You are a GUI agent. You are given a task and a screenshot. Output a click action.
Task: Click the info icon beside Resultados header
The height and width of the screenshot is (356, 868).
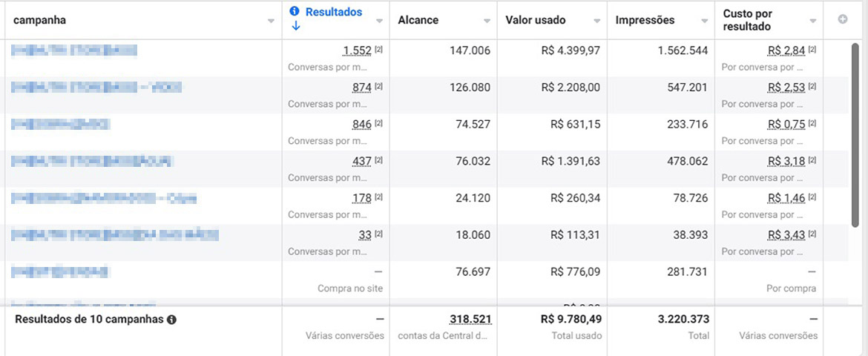[x=295, y=12]
